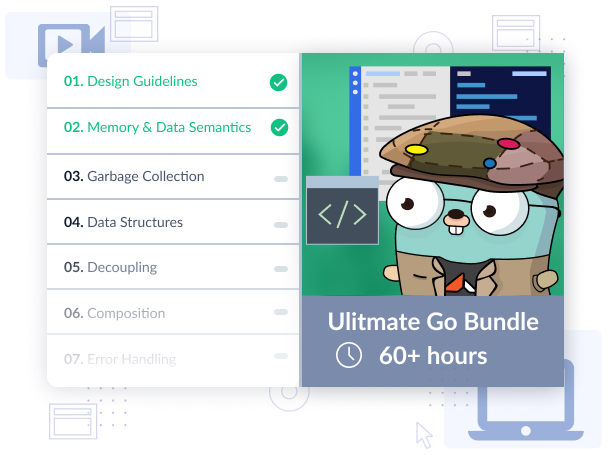
Task: Toggle the Memory & Data Semantics checkmark
Action: 279,128
